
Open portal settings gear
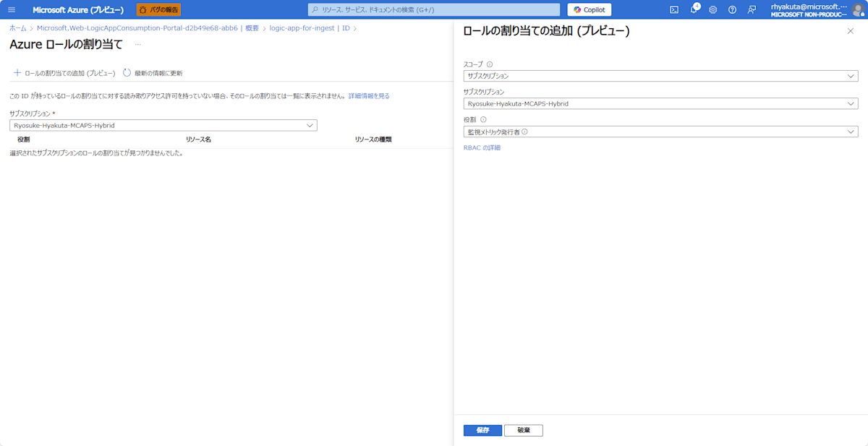(712, 9)
